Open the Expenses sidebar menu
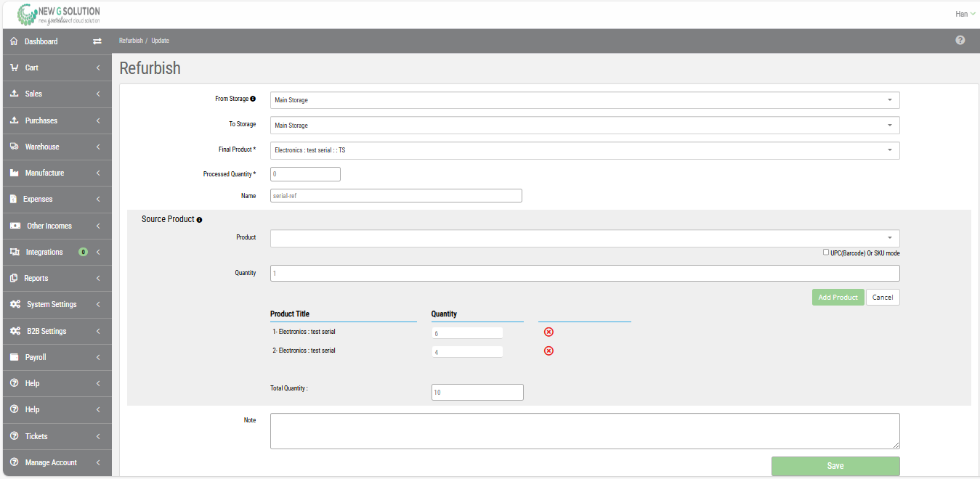The width and height of the screenshot is (980, 479). (57, 199)
